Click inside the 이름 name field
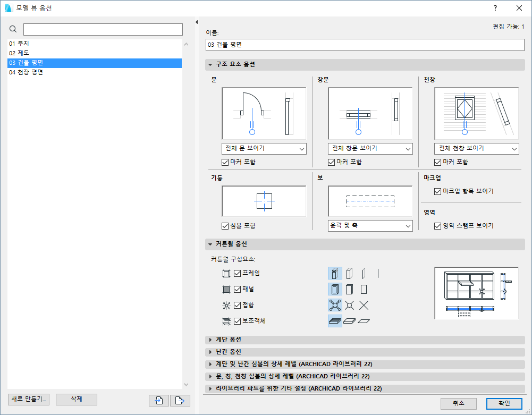 [x=365, y=45]
